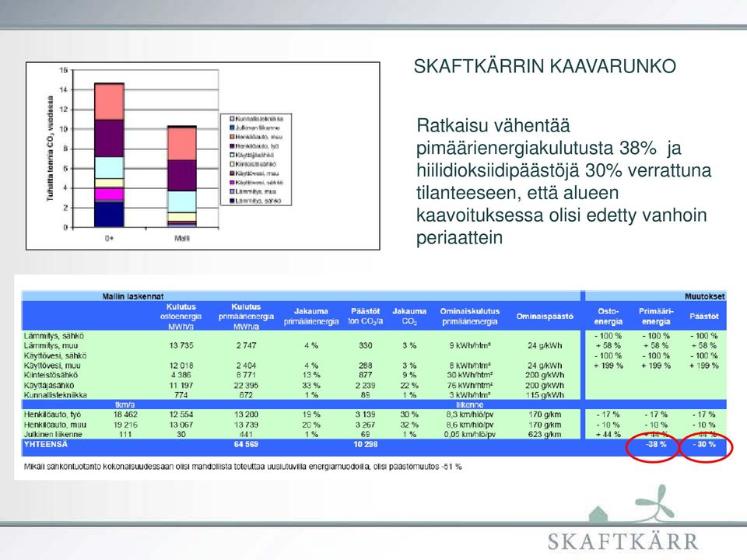The width and height of the screenshot is (747, 560).
Task: Click the circled - 30 % total change
Action: tap(704, 444)
